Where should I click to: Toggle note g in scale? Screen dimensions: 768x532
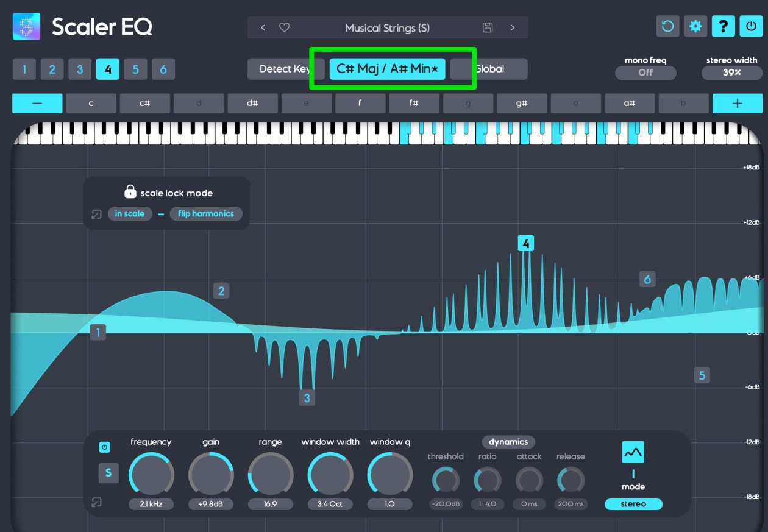tap(468, 103)
